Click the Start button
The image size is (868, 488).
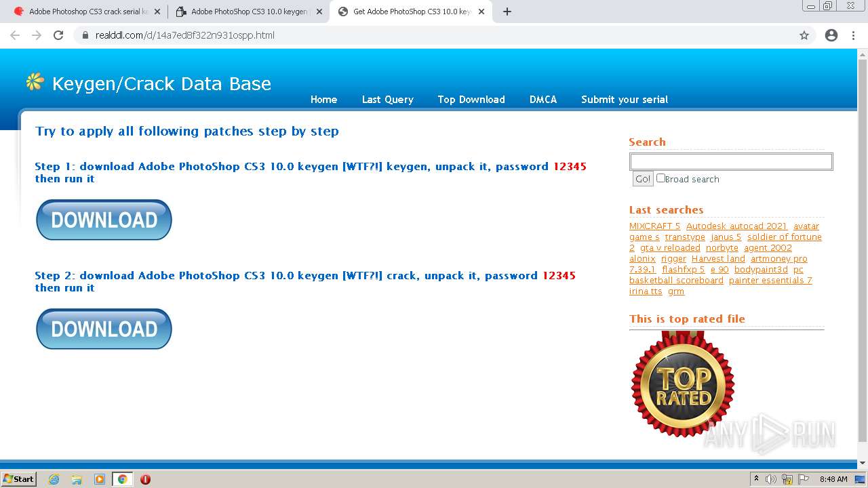pyautogui.click(x=18, y=479)
